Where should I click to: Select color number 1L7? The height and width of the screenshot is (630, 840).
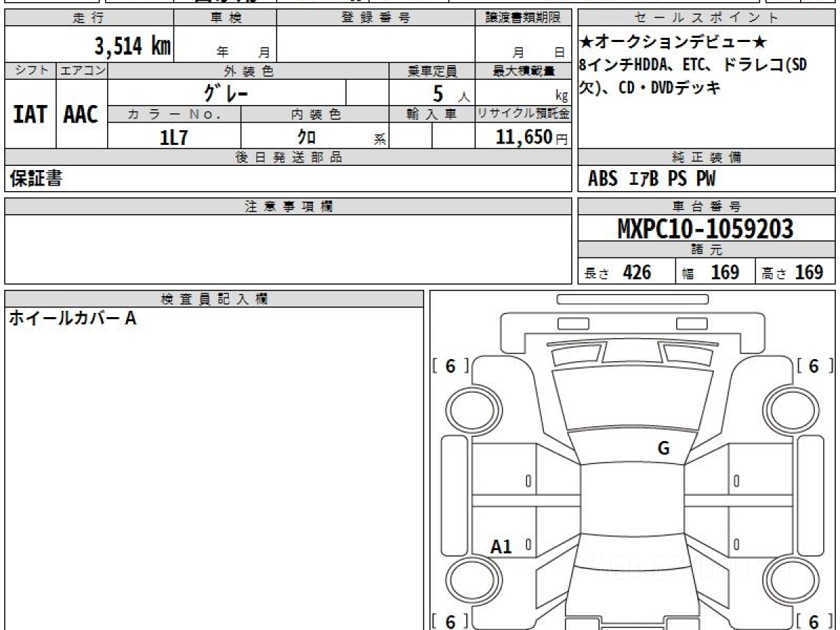pos(174,137)
